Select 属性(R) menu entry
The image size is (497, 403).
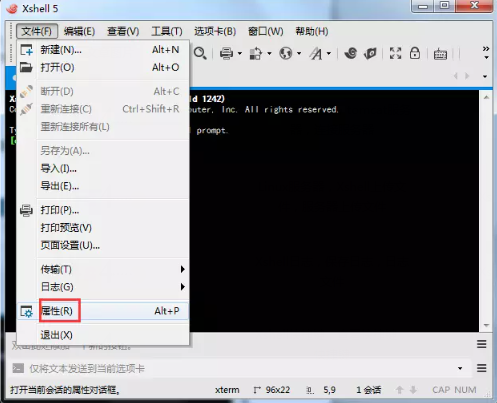pos(103,311)
